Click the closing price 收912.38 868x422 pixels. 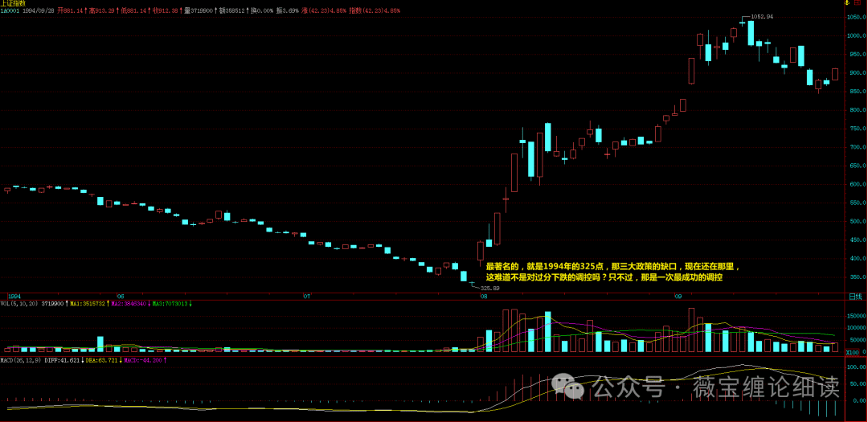(165, 10)
